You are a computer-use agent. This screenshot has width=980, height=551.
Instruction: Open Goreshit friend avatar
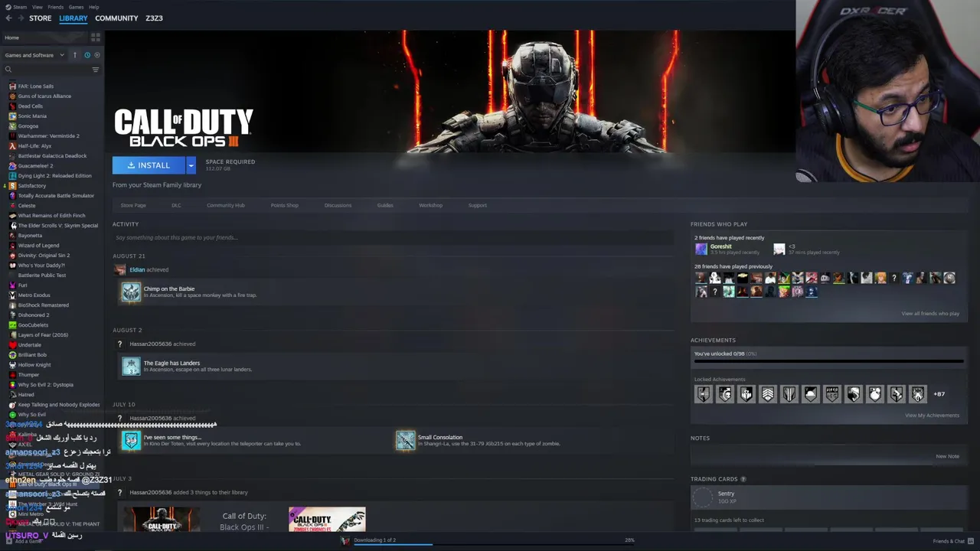(701, 249)
